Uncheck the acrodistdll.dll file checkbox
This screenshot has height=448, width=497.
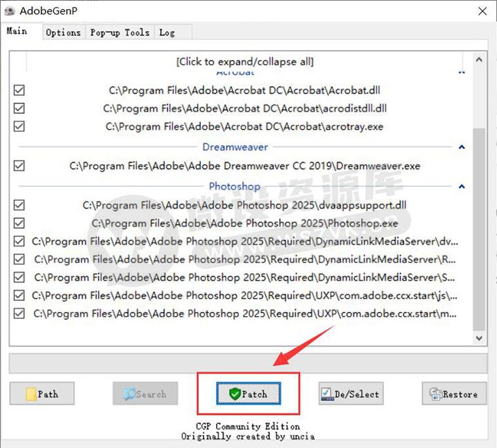19,108
